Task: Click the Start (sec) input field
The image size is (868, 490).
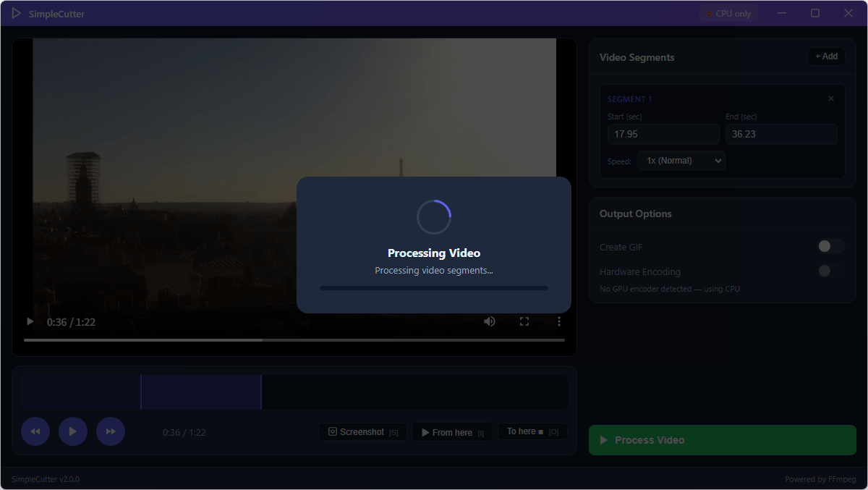Action: pos(663,134)
